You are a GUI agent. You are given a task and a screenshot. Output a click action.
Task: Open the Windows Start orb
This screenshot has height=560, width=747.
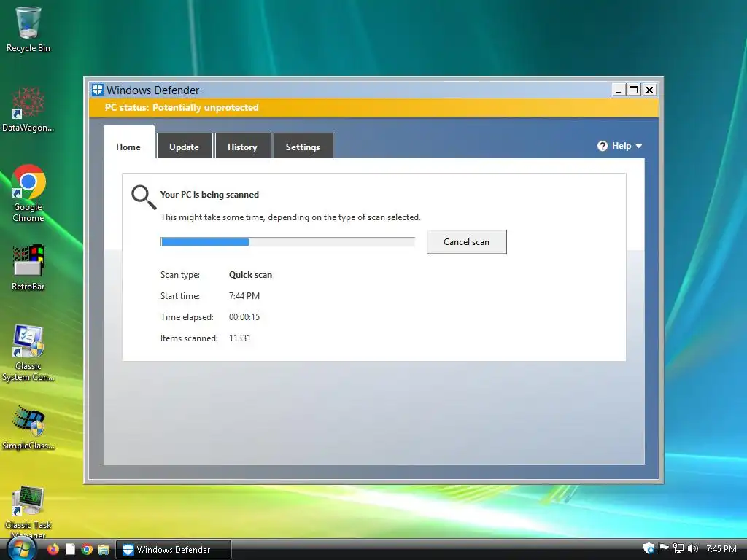pos(21,550)
